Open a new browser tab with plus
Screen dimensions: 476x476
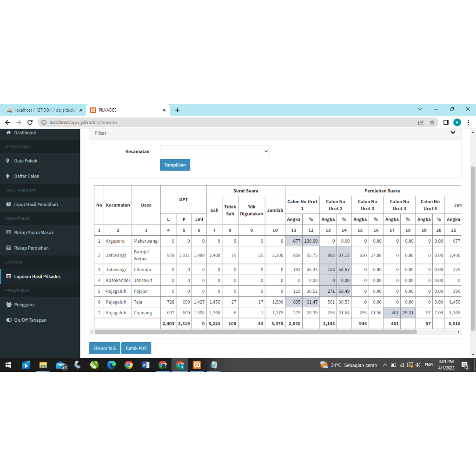coord(177,110)
